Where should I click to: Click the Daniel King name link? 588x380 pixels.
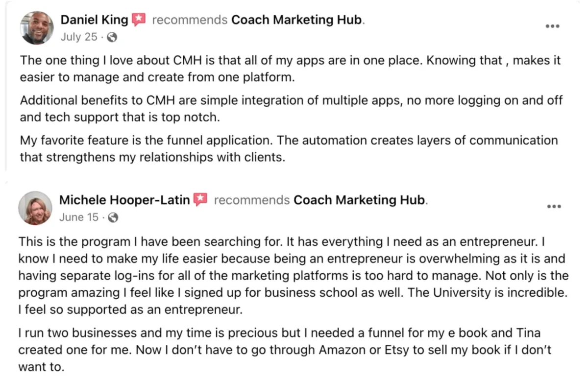point(94,20)
